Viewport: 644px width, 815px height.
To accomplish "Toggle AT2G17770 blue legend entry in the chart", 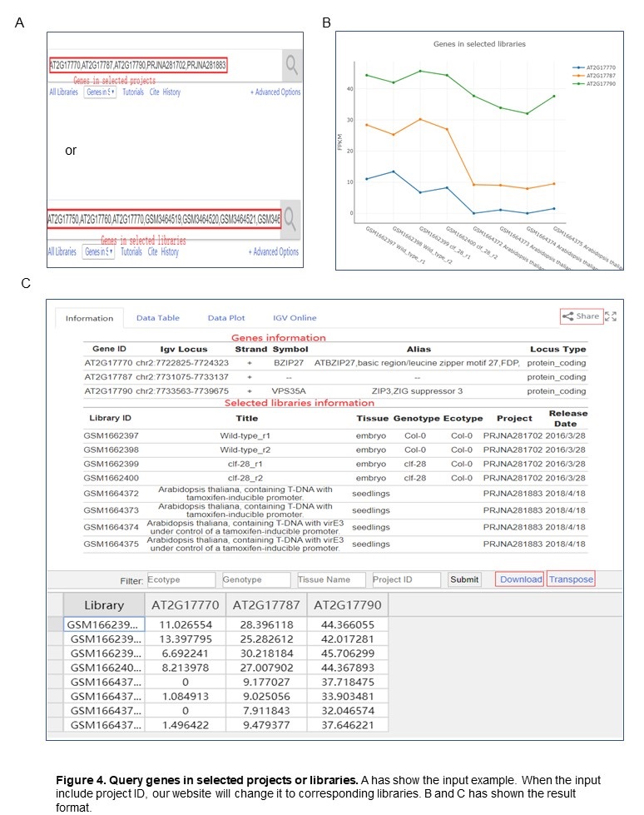I will [x=594, y=67].
